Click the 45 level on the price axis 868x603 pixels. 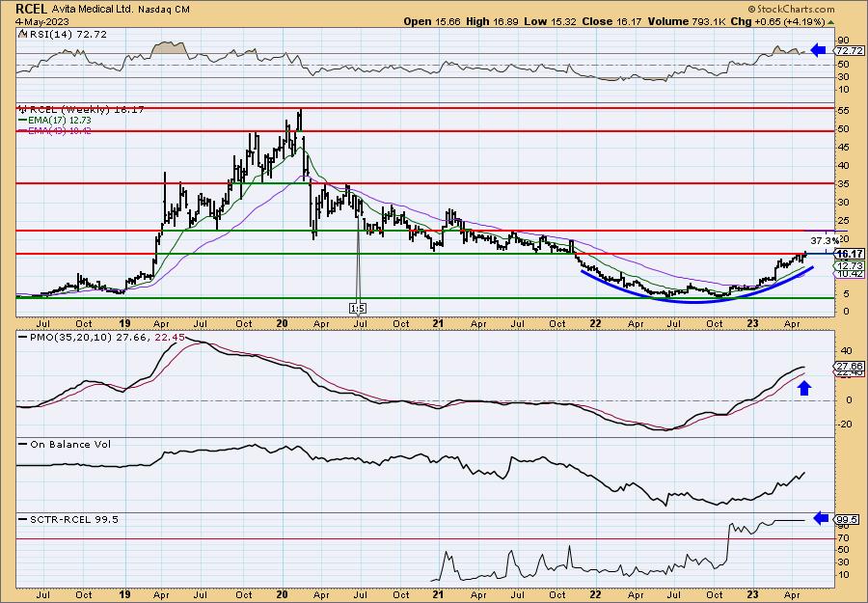(x=844, y=148)
